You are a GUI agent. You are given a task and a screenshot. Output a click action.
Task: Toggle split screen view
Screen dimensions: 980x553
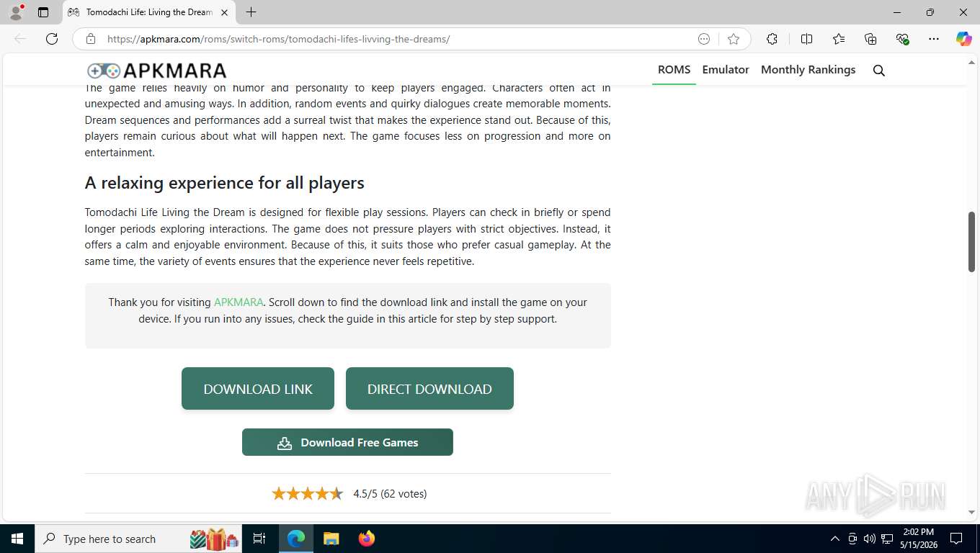806,39
